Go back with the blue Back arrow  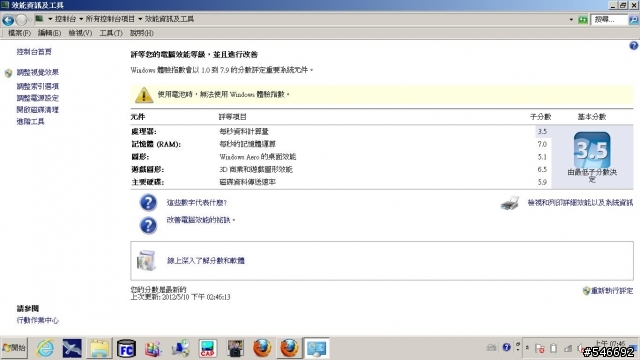(8, 20)
